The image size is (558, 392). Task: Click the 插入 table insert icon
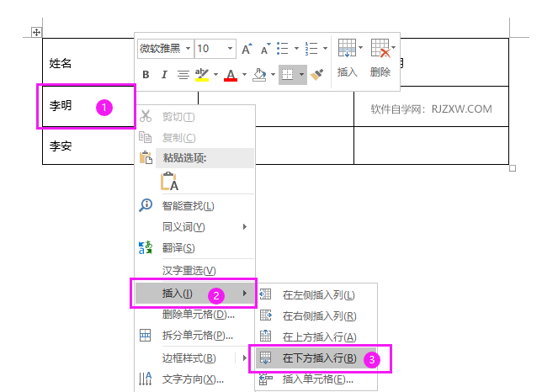point(347,48)
